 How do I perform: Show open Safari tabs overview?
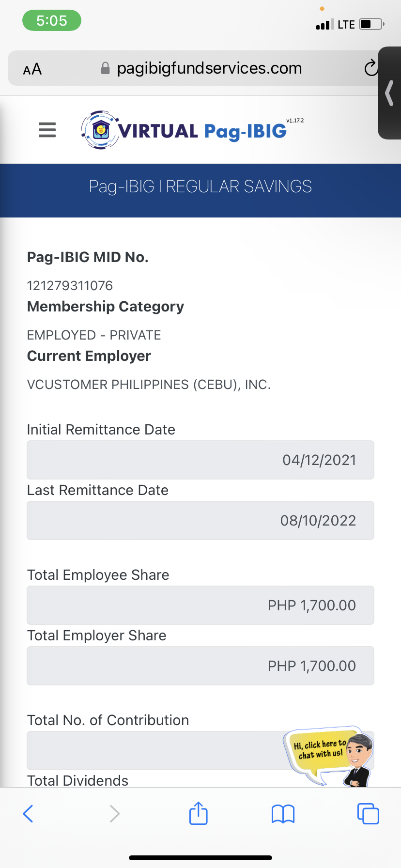[x=368, y=813]
